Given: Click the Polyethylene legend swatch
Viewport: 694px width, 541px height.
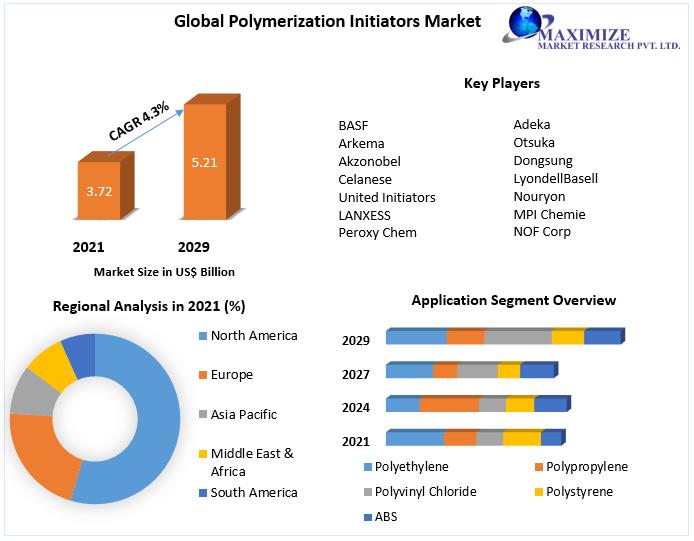Looking at the screenshot, I should (x=367, y=467).
